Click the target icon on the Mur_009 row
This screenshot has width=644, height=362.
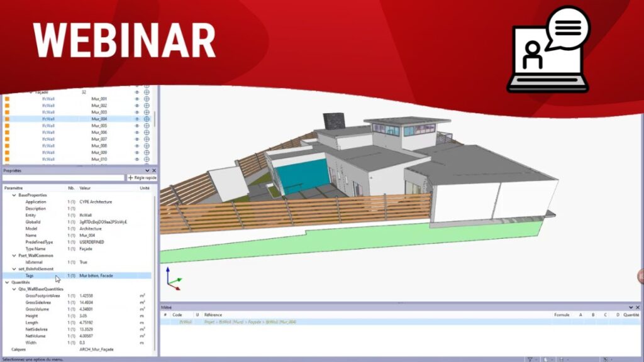pos(147,152)
